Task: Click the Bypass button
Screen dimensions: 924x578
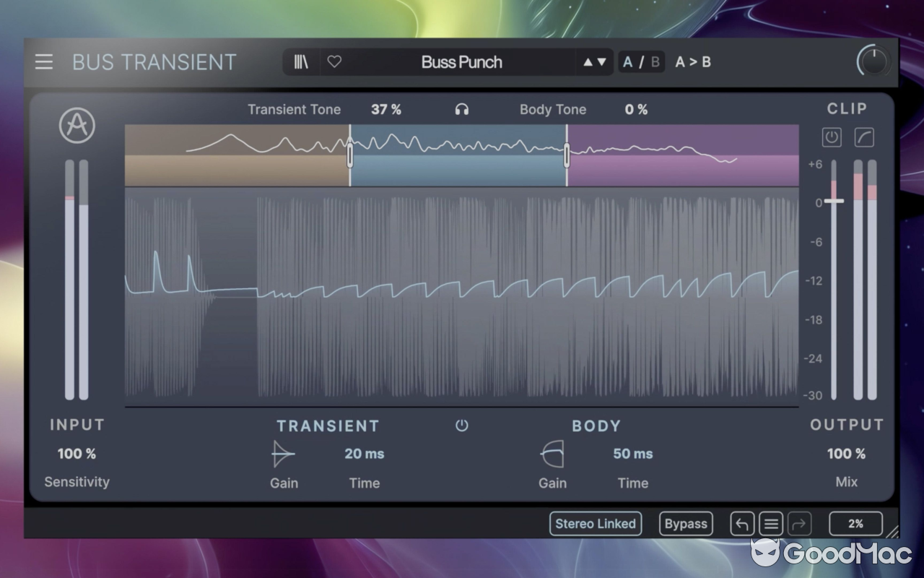Action: click(x=685, y=523)
